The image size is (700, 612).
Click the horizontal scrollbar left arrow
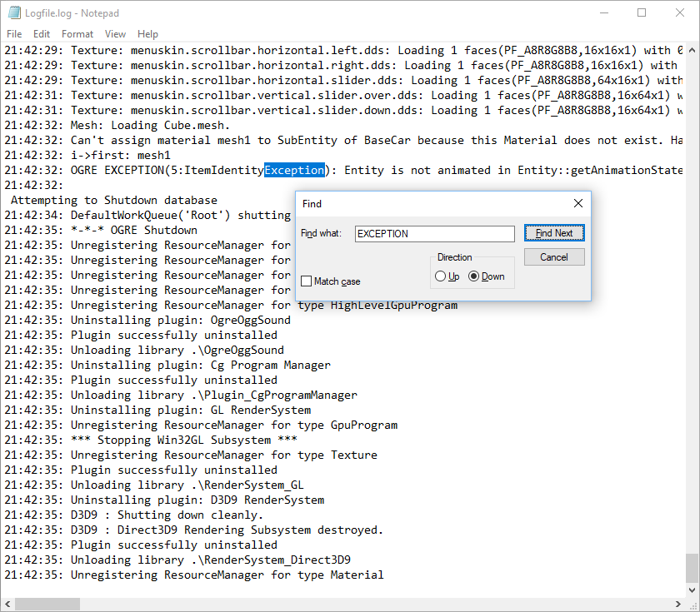[x=7, y=604]
